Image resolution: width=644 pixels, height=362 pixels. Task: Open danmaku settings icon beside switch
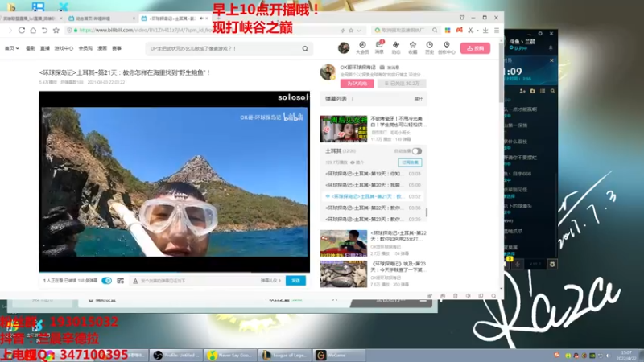tap(120, 281)
